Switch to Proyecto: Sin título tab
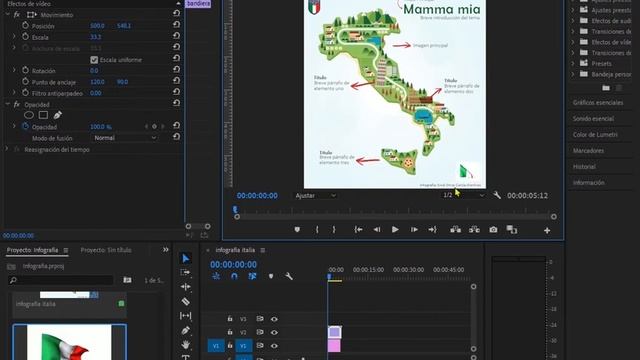This screenshot has width=640, height=360. click(106, 250)
